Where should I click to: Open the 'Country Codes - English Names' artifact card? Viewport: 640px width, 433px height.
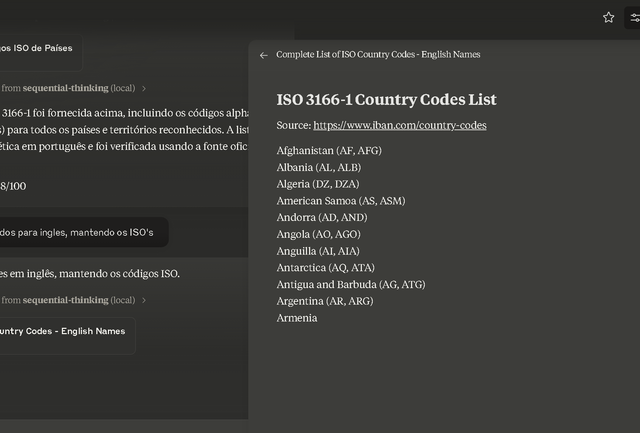67,335
